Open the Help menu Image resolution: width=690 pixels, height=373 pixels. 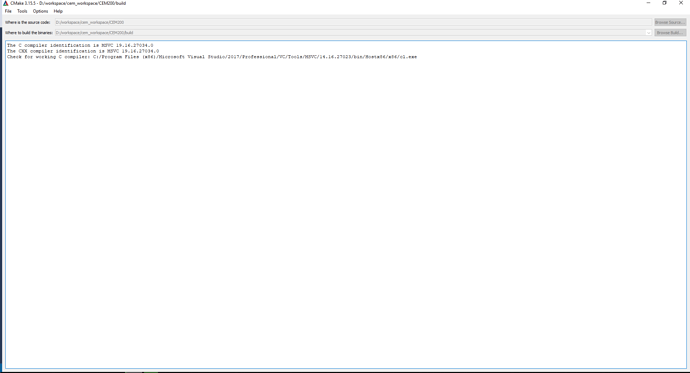pos(58,11)
